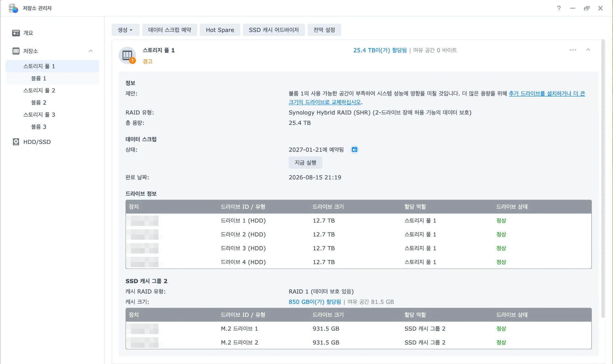Click 지금 실행 run now button
This screenshot has height=364, width=613.
point(305,162)
